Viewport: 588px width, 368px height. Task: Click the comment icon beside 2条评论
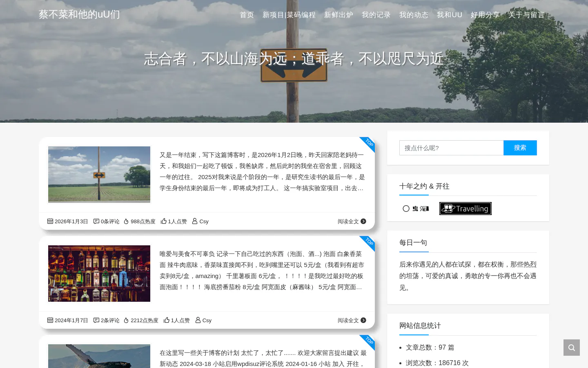(96, 320)
